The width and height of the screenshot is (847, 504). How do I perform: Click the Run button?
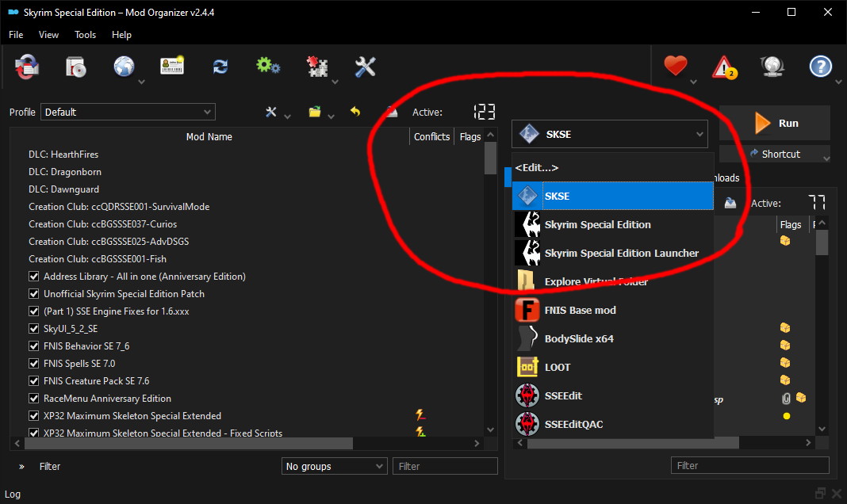(x=775, y=123)
